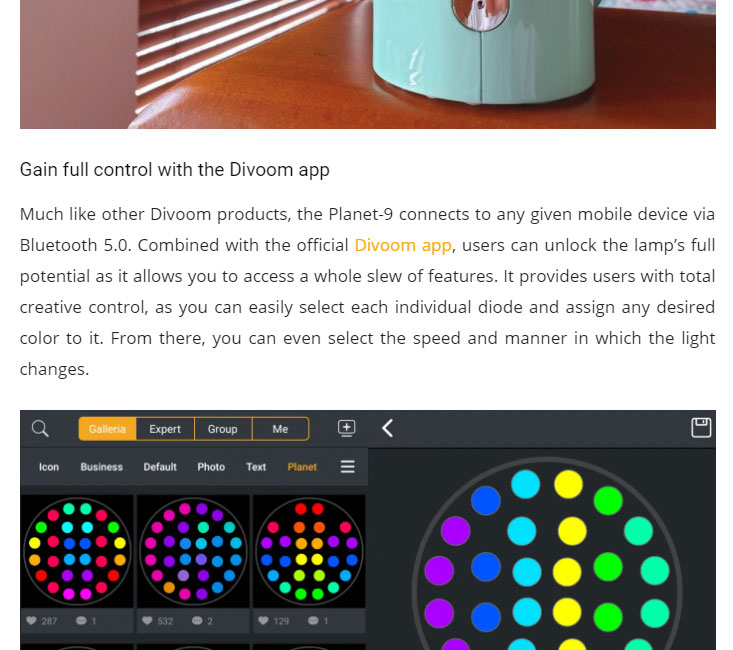
Task: Click the heart icon showing 129 likes
Action: [x=264, y=621]
